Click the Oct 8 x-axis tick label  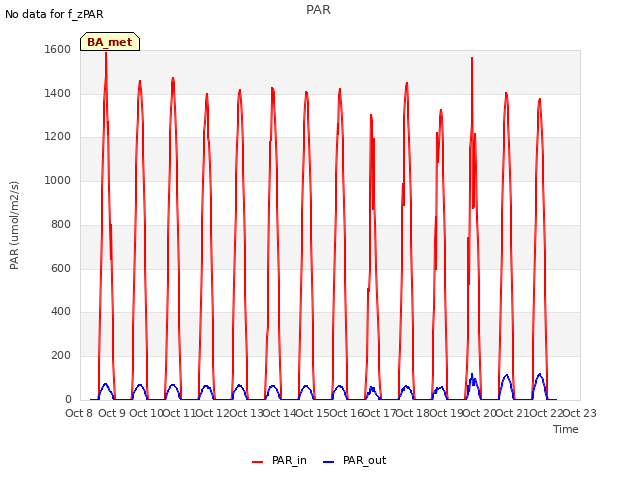pyautogui.click(x=79, y=413)
